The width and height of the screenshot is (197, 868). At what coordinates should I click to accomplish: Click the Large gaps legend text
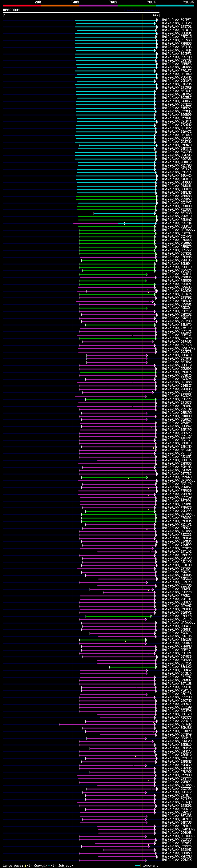pyautogui.click(x=38, y=865)
